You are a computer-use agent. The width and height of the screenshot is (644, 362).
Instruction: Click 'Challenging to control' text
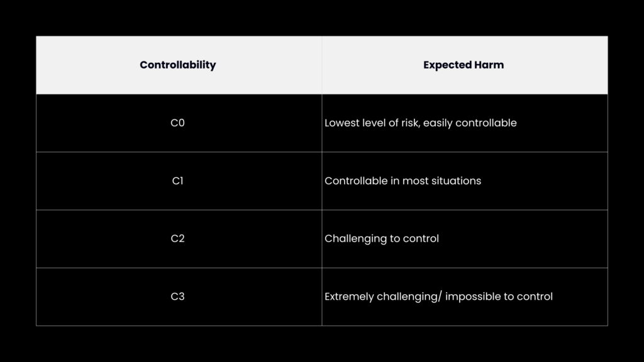[x=382, y=238]
